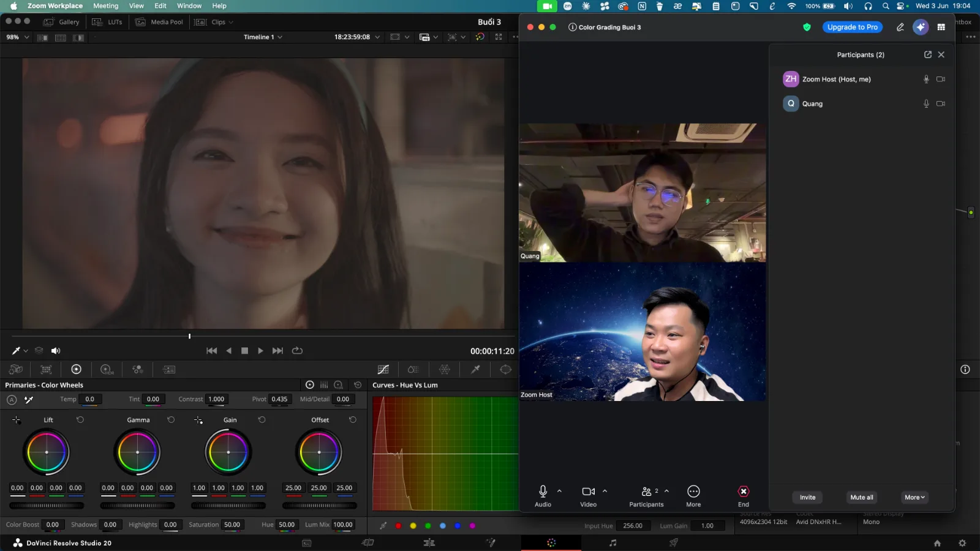Image resolution: width=980 pixels, height=551 pixels.
Task: Click the auto balance A button
Action: coord(12,400)
